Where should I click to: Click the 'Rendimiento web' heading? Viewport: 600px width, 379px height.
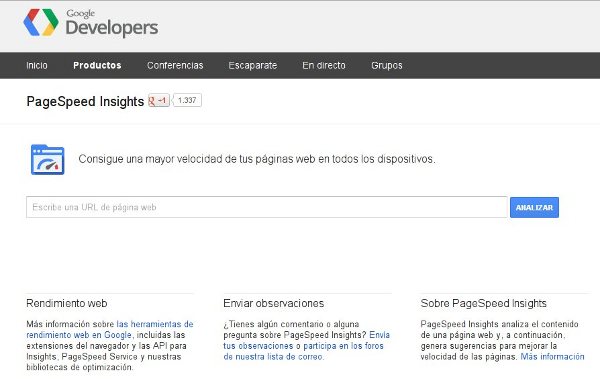click(x=67, y=303)
